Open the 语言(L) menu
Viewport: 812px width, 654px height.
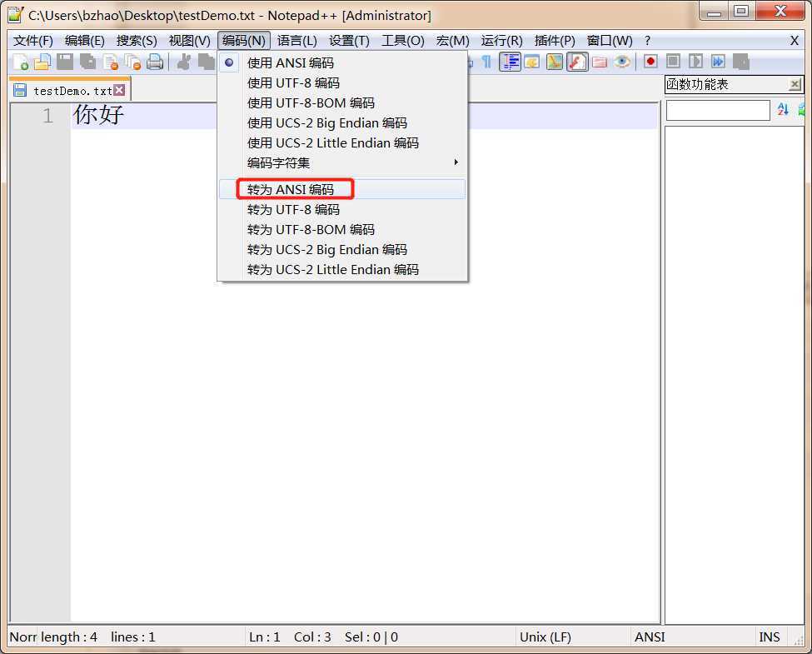296,41
